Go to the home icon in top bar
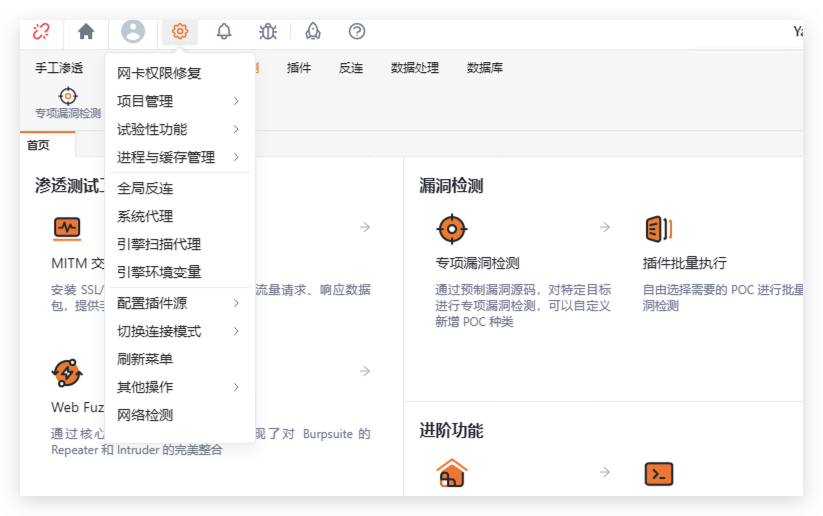This screenshot has width=823, height=516. coord(86,31)
